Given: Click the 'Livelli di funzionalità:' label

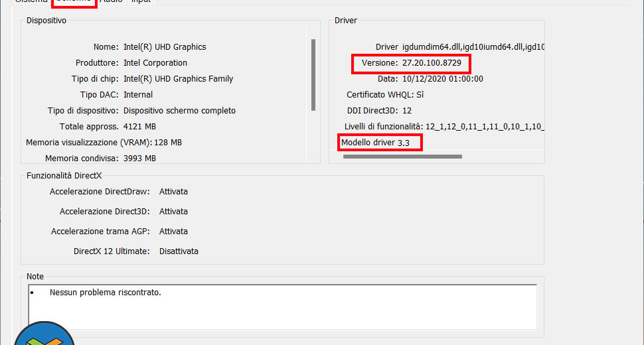Looking at the screenshot, I should 384,126.
